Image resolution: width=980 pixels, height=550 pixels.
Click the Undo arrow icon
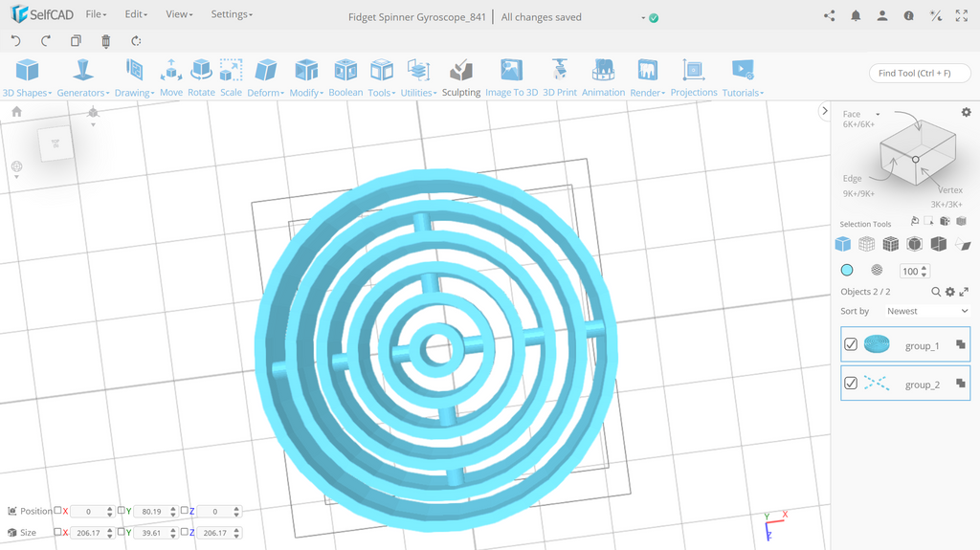[16, 40]
